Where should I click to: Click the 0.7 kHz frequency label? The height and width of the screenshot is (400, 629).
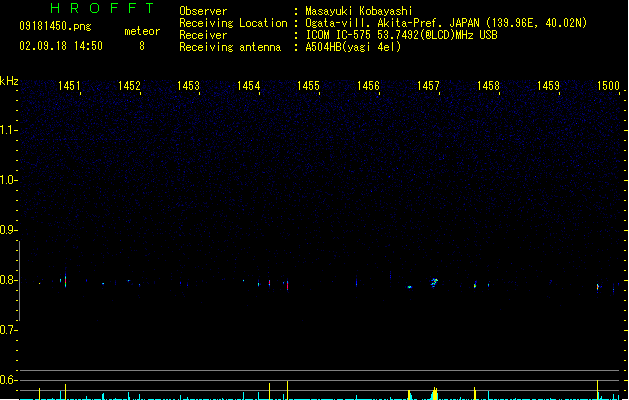click(x=8, y=330)
